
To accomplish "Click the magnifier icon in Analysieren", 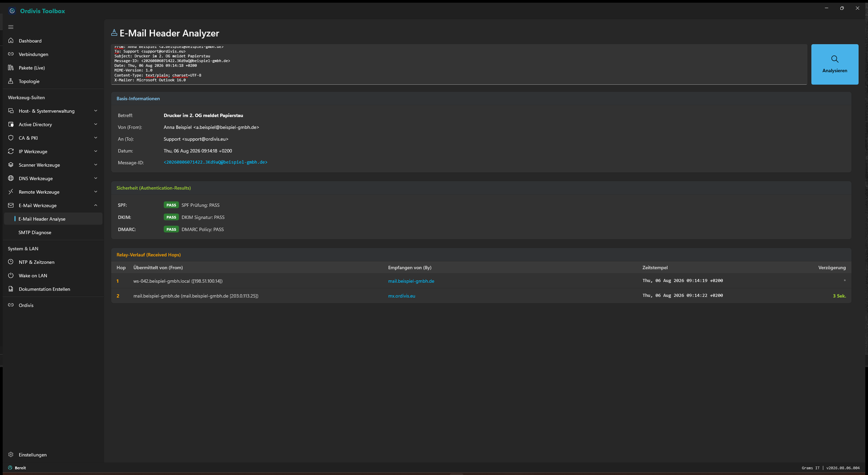I will [834, 59].
